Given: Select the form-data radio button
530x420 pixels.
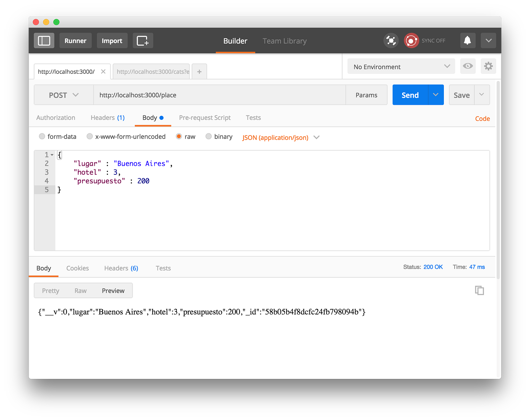Looking at the screenshot, I should click(42, 136).
